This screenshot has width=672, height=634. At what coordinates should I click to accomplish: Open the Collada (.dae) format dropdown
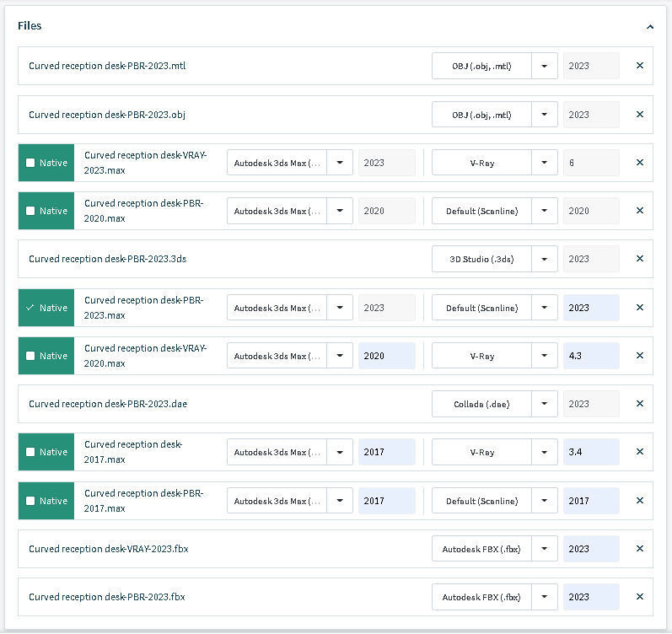(545, 404)
